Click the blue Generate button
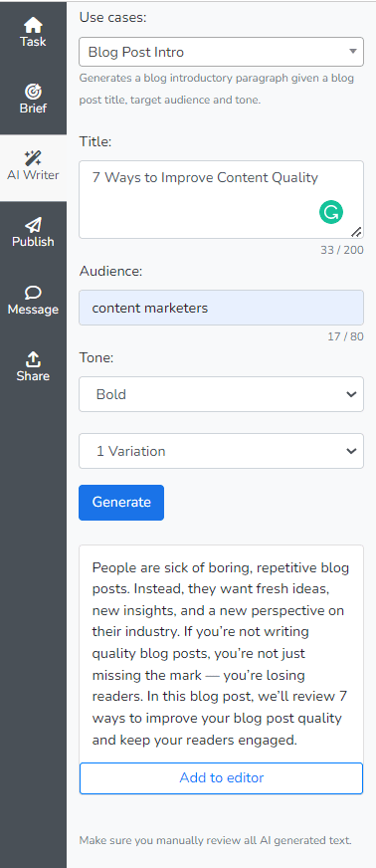 [x=121, y=503]
